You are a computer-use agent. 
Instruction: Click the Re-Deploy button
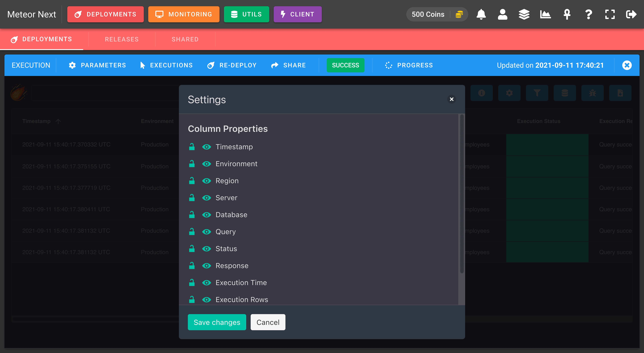tap(232, 65)
